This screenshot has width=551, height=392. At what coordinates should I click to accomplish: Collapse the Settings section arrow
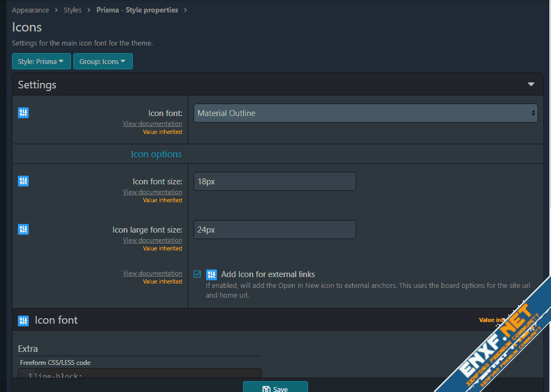coord(531,84)
